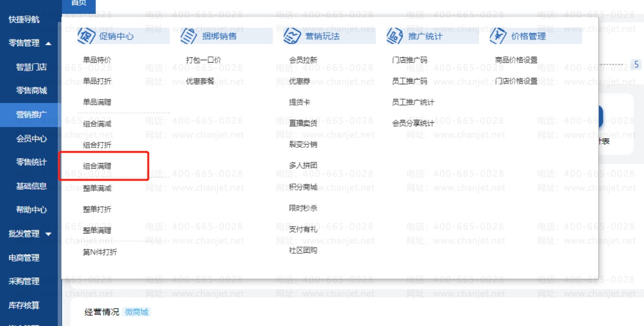Open 会员拉新 under 营销玩法
The width and height of the screenshot is (644, 326).
[x=303, y=60]
